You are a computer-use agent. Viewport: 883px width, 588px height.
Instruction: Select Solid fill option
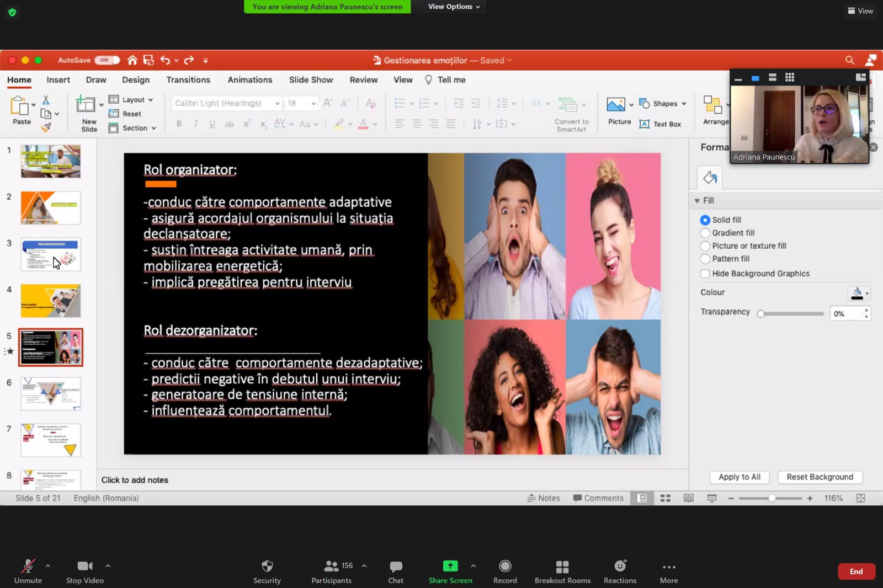(705, 220)
